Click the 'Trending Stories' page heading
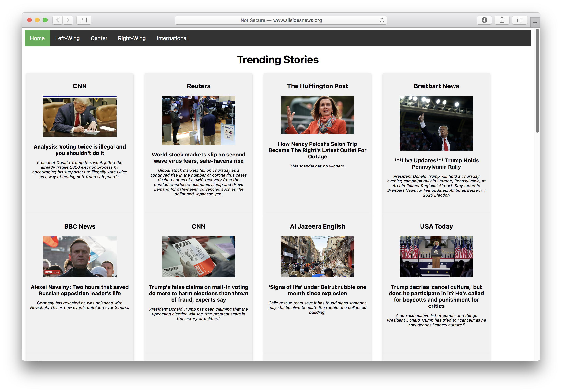Screen dimensions: 562x392 [278, 60]
